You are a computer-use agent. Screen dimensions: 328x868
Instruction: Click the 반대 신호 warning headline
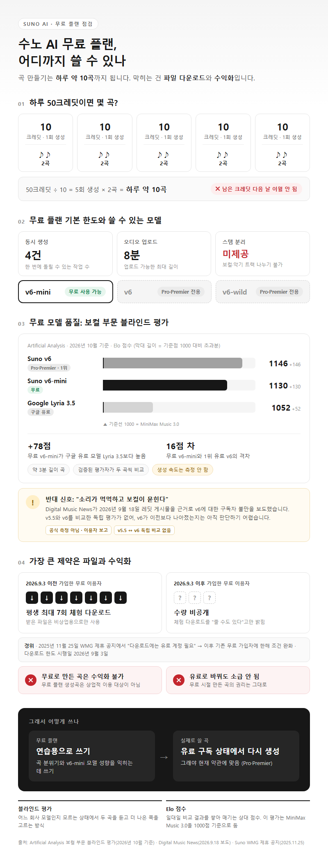pyautogui.click(x=107, y=499)
